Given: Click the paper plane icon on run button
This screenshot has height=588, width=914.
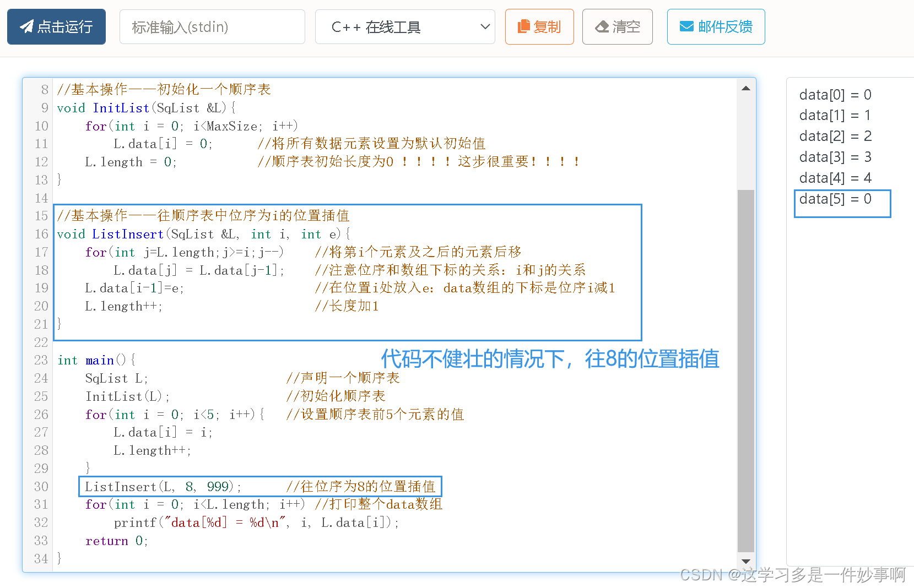Looking at the screenshot, I should click(x=26, y=26).
